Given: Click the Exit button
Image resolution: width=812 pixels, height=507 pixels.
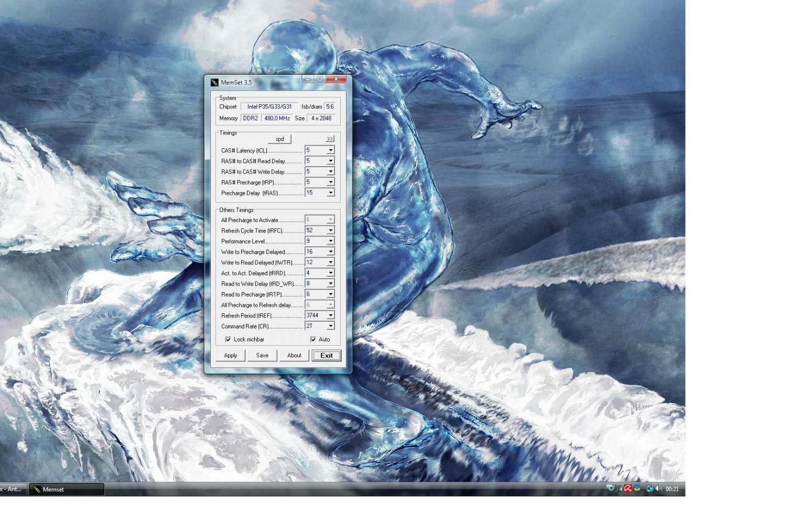Looking at the screenshot, I should (327, 355).
